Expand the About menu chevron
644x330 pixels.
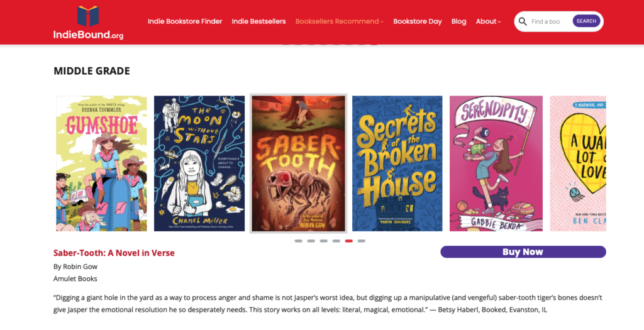click(x=499, y=22)
